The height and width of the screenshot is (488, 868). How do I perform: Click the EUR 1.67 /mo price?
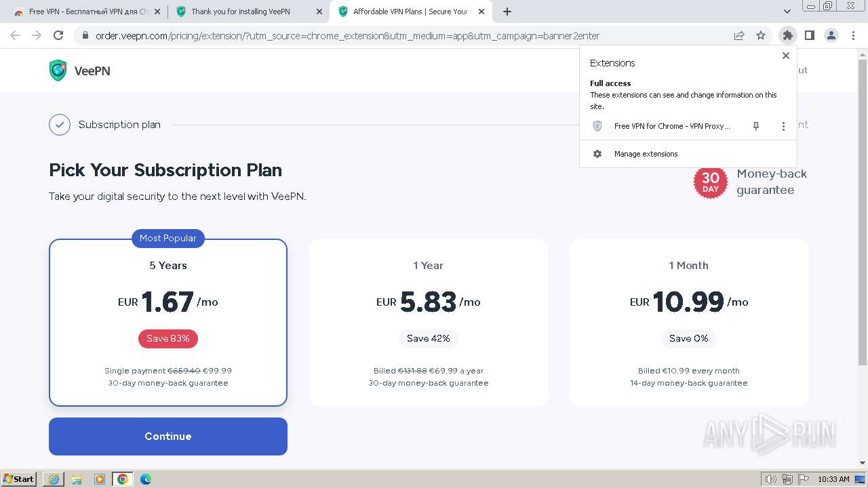[x=168, y=302]
